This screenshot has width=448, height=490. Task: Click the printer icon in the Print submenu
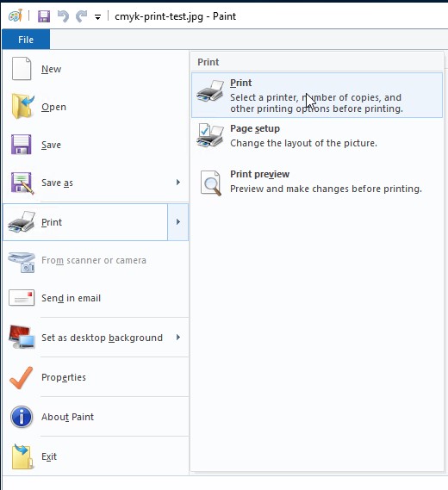tap(210, 90)
